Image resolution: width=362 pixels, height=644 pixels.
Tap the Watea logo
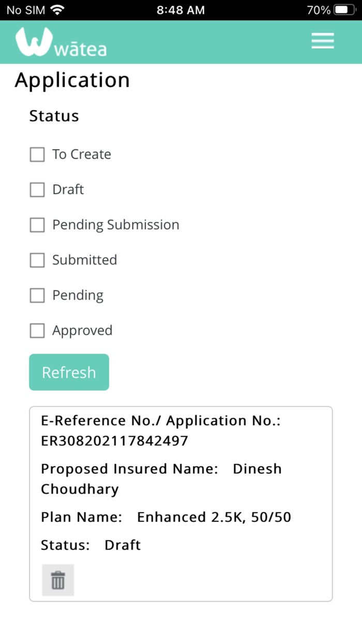coord(61,42)
